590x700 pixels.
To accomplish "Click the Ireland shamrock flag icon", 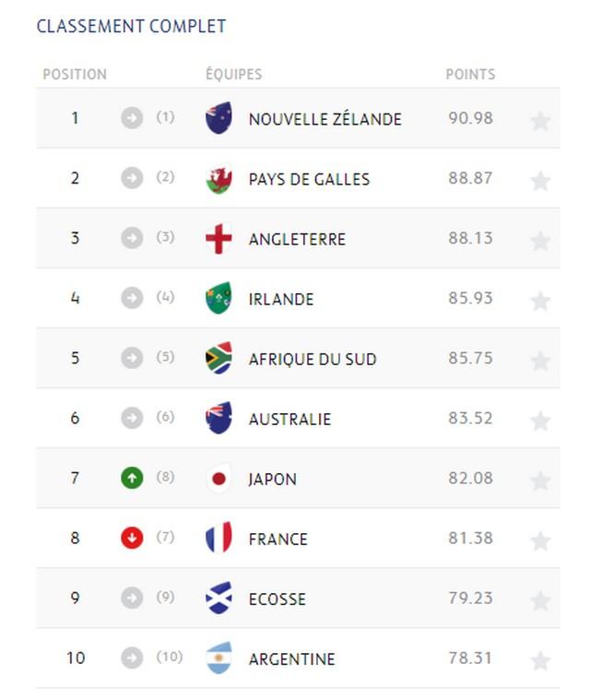I will point(218,298).
